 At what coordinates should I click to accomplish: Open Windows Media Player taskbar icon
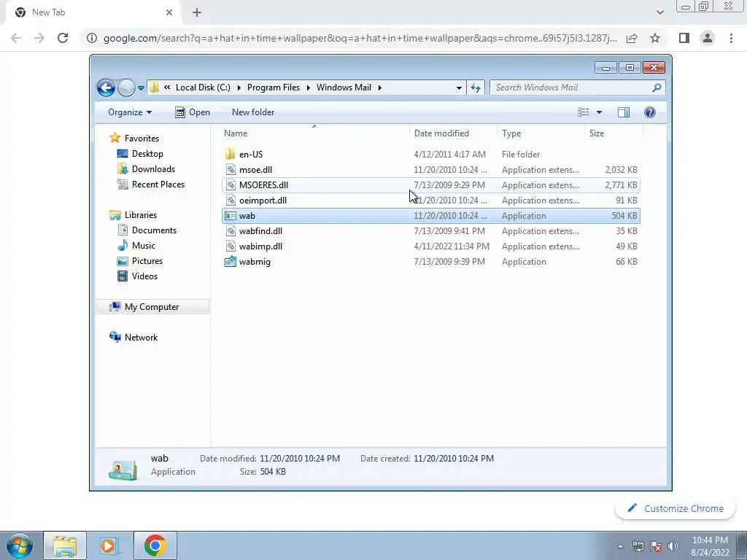109,545
